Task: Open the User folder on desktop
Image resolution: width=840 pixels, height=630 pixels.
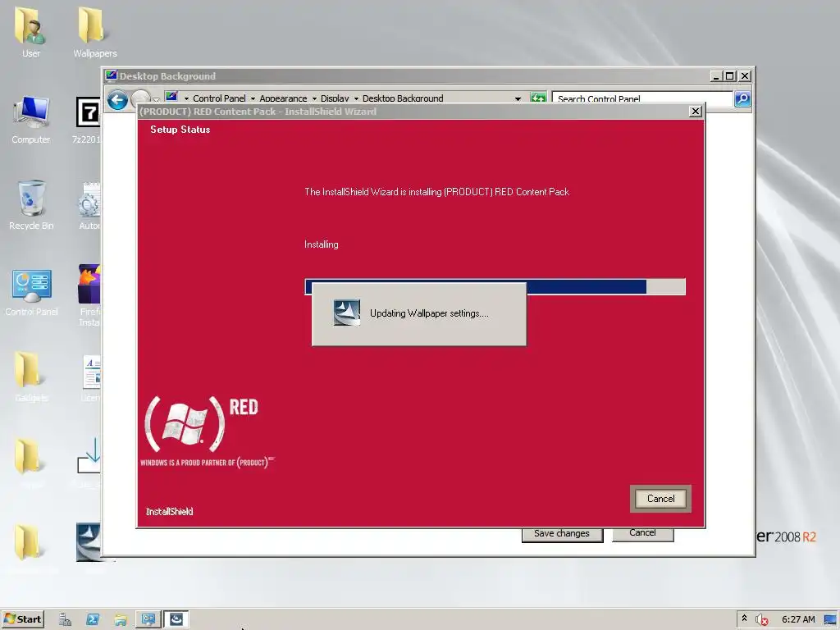Action: point(30,32)
